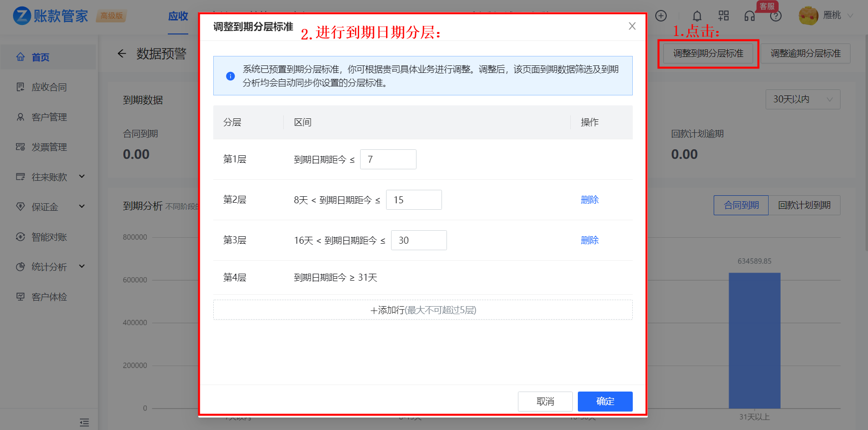This screenshot has width=868, height=430.
Task: Focus the 第3层 days input showing 30
Action: click(419, 240)
